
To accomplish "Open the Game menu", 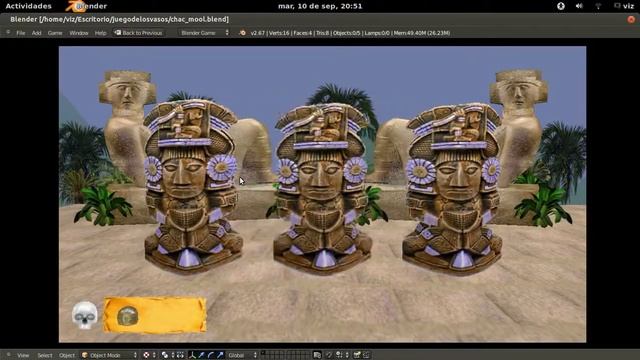I will pyautogui.click(x=55, y=33).
